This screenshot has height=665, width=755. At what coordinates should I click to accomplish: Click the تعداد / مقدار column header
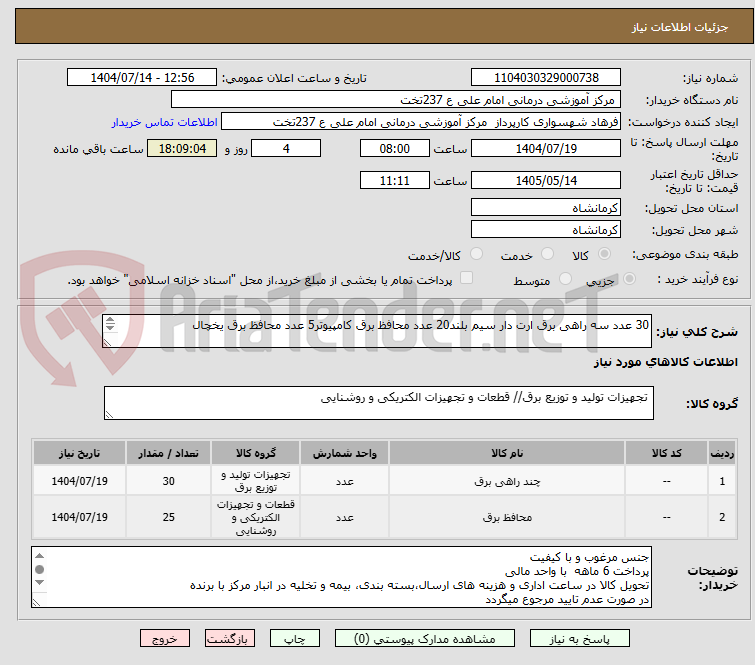click(x=169, y=453)
